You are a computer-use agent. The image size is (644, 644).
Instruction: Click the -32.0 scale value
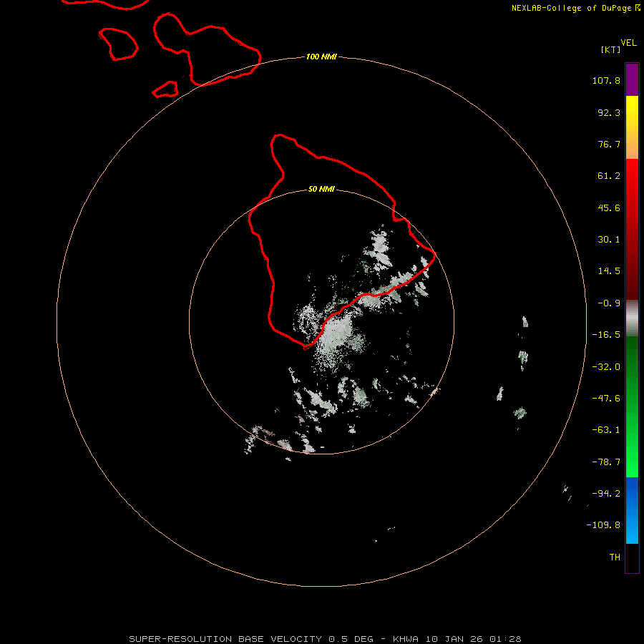pyautogui.click(x=606, y=367)
